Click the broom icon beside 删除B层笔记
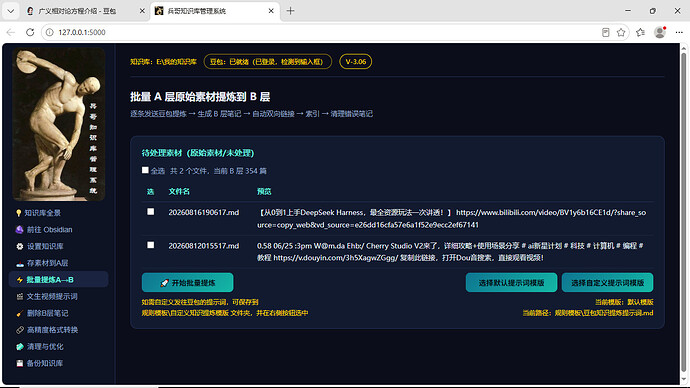This screenshot has width=690, height=388. pos(20,314)
